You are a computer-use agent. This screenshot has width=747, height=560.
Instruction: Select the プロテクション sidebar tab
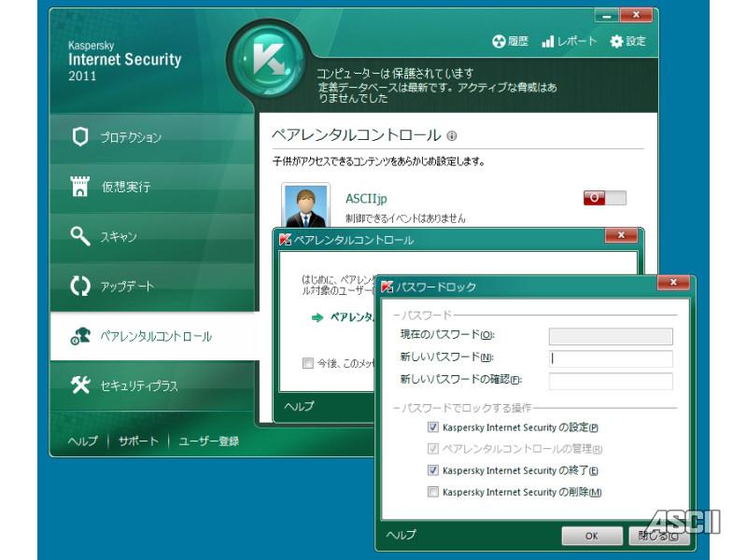tap(152, 137)
